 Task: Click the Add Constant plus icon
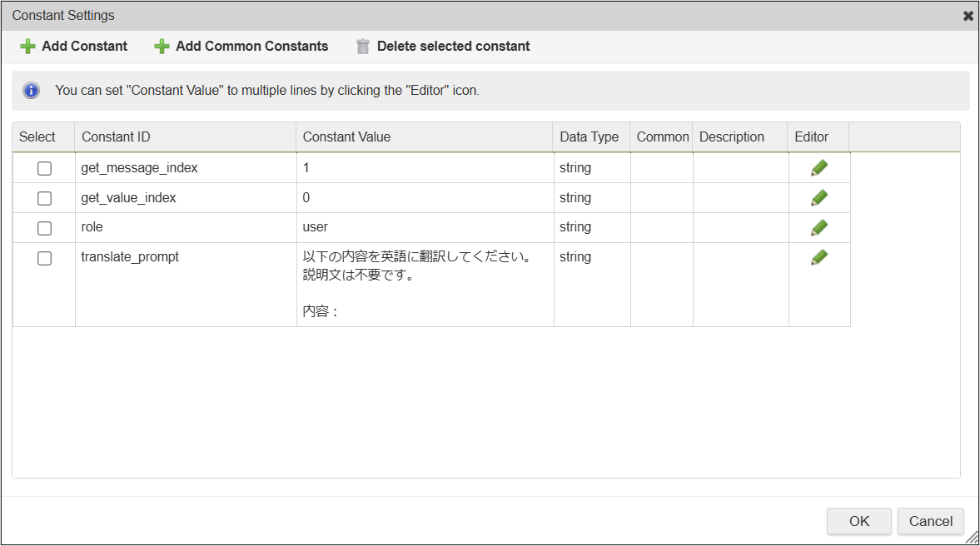(27, 47)
